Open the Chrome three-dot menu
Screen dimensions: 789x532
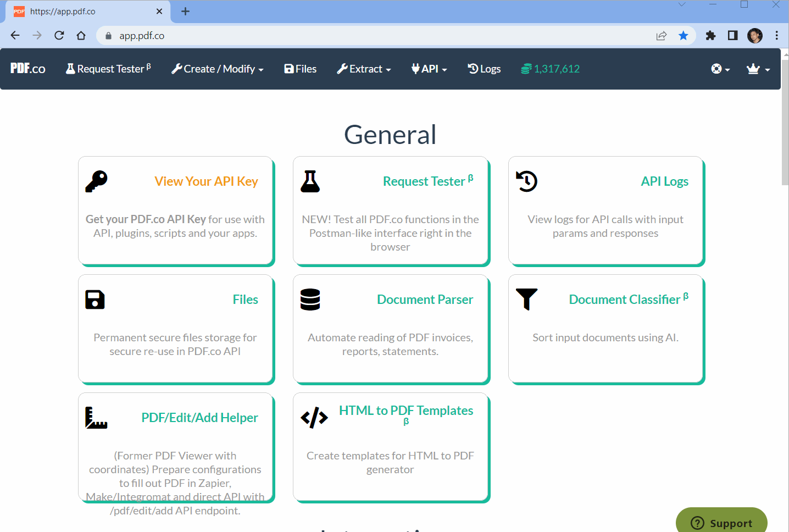[777, 36]
